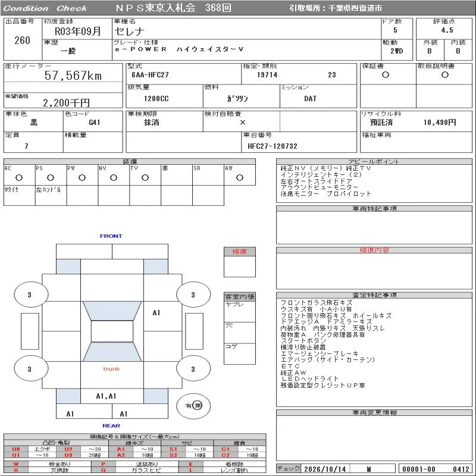Click the transmission value DAT
Viewport: 476px width, 476px height.
pos(310,99)
